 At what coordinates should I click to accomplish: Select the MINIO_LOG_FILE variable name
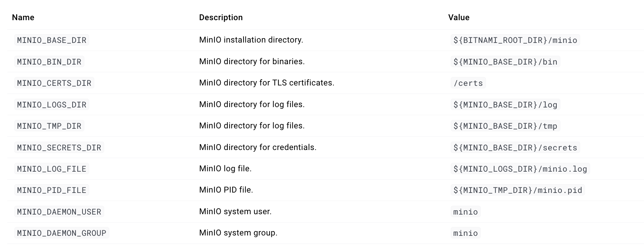pyautogui.click(x=52, y=169)
